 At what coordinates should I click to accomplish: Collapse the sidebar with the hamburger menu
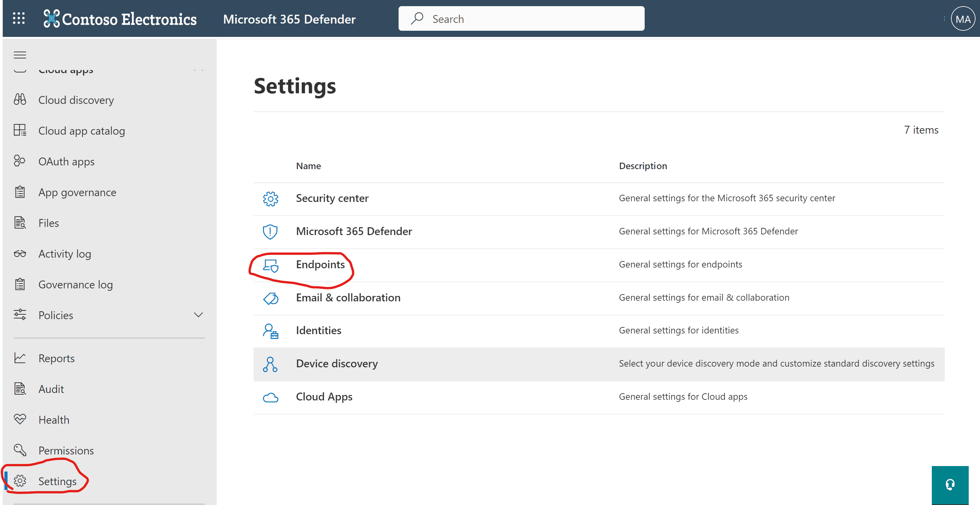20,55
